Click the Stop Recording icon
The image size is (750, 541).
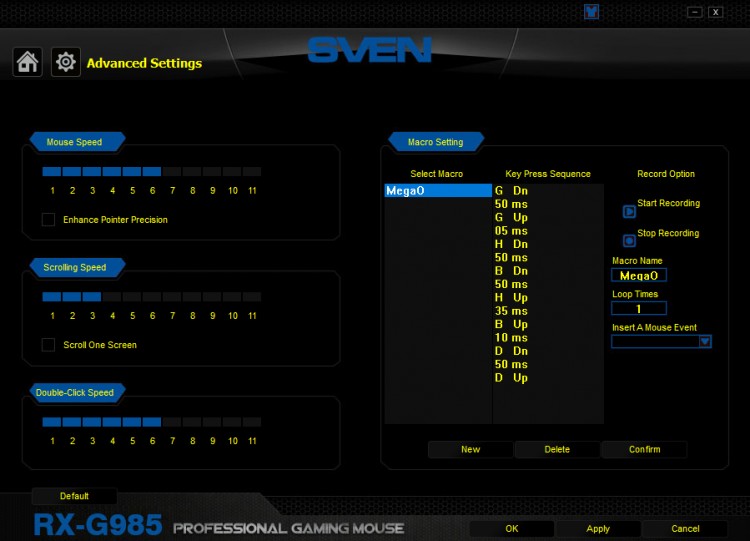pyautogui.click(x=629, y=241)
